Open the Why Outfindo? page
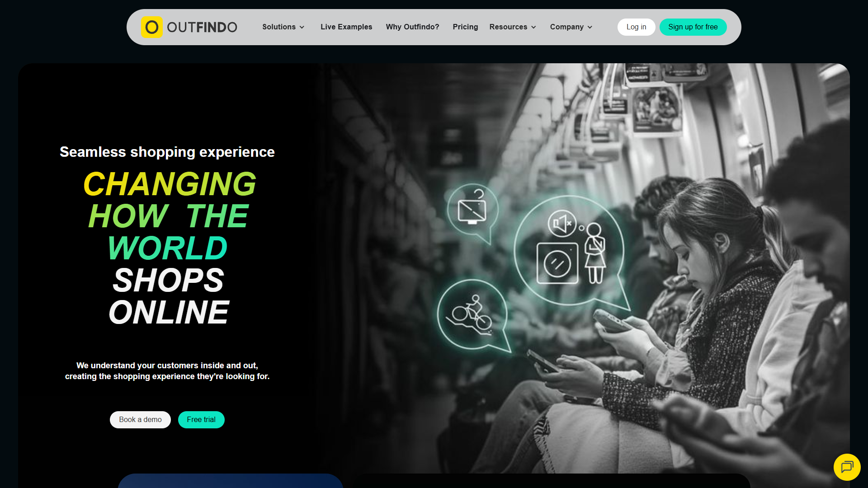868x488 pixels. pos(412,27)
